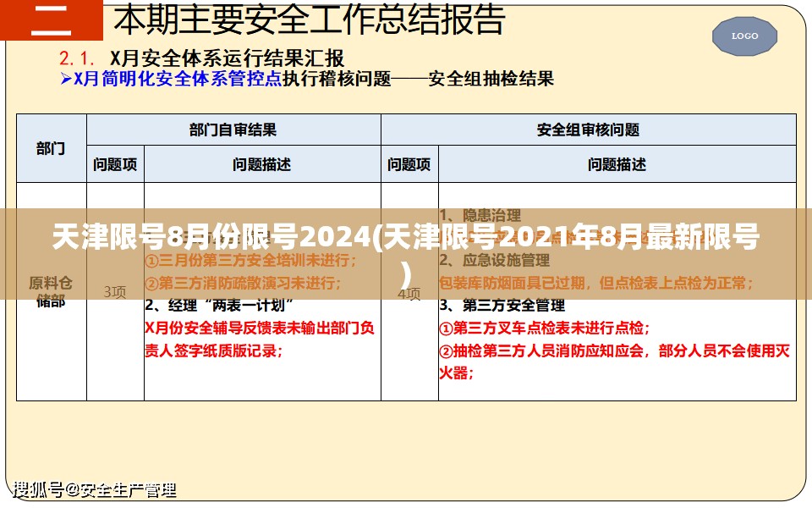Click the '4项' count cell
This screenshot has width=812, height=508.
click(x=409, y=294)
